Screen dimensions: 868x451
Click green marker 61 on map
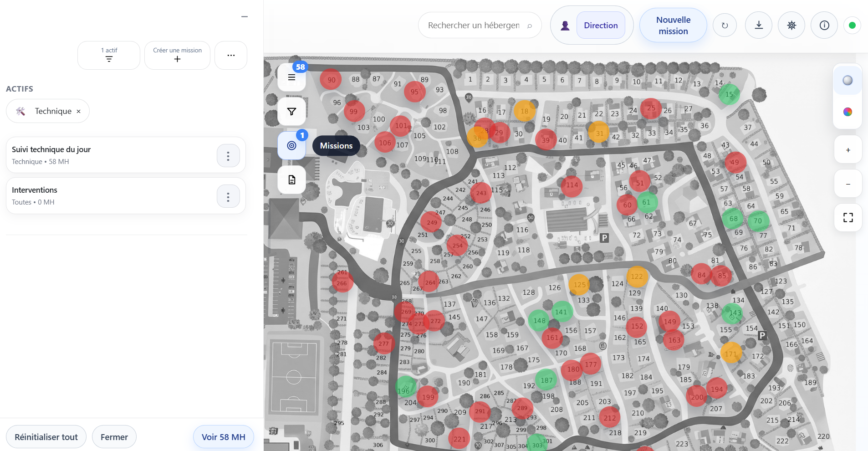[x=647, y=202]
